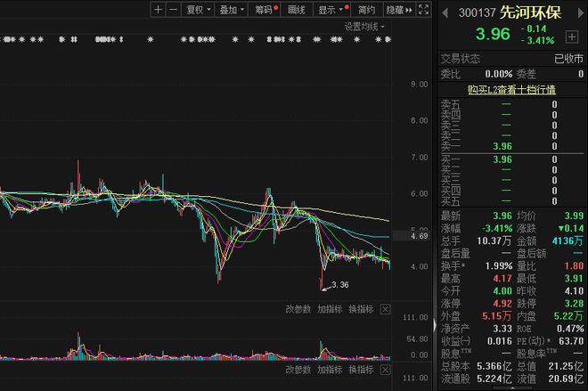Viewport: 588px width, 391px height.
Task: Click stock code 300137
Action: 477,12
